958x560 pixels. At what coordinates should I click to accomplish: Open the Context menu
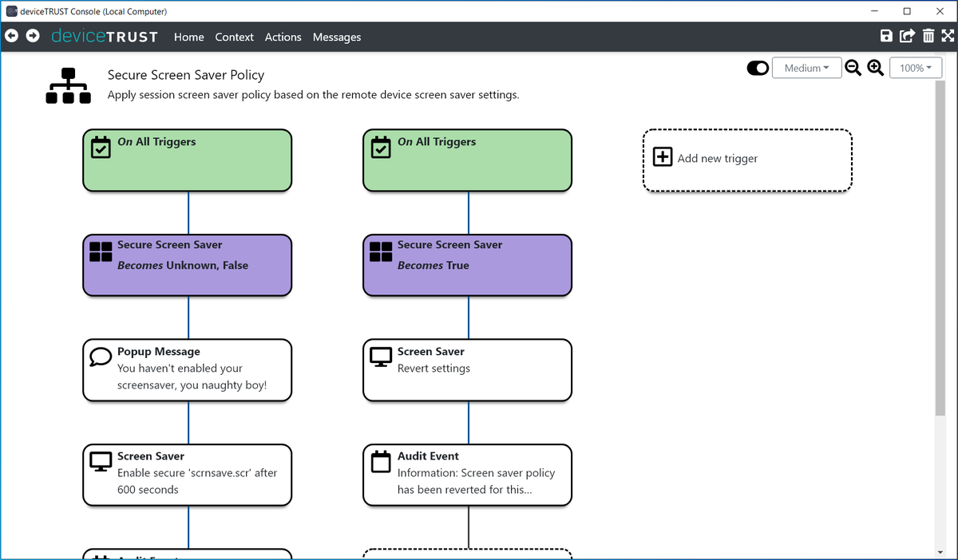click(x=235, y=37)
